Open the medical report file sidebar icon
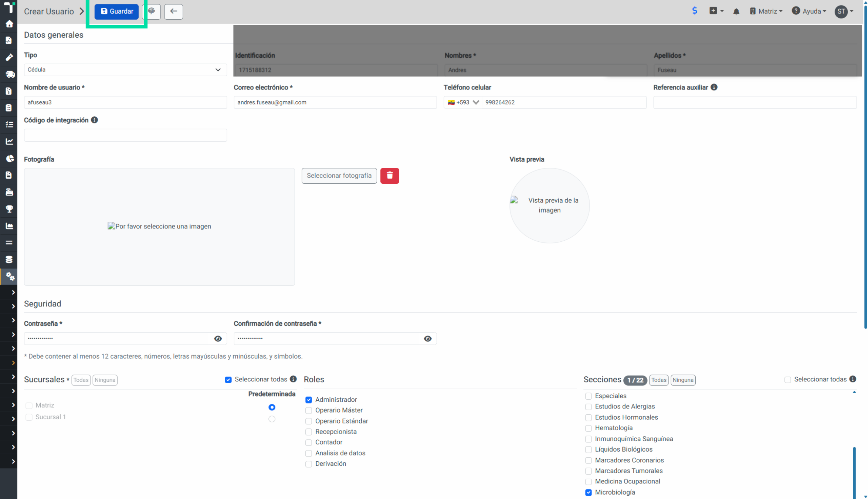Screen dimensions: 868x499 tap(9, 40)
